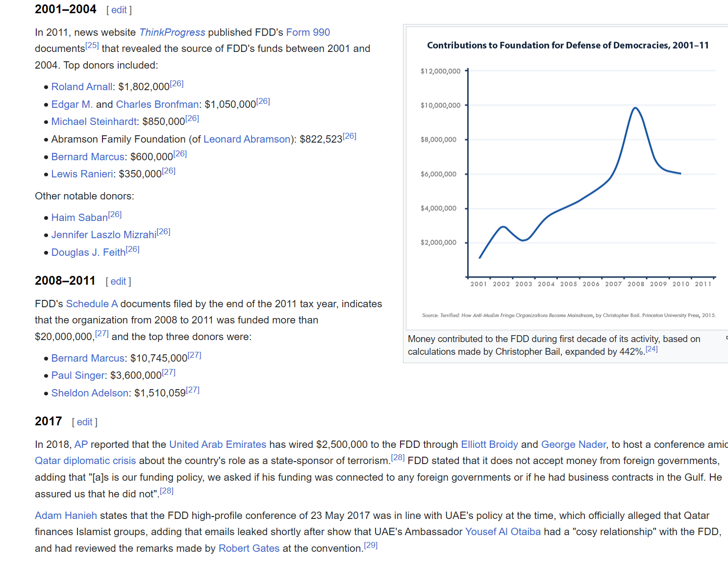Edit the 2001–2004 section
Image resolution: width=728 pixels, height=565 pixels.
(x=119, y=10)
